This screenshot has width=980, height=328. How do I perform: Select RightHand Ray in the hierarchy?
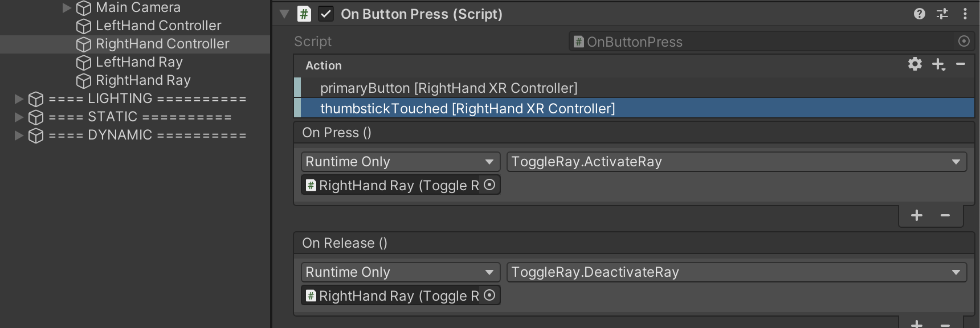142,80
